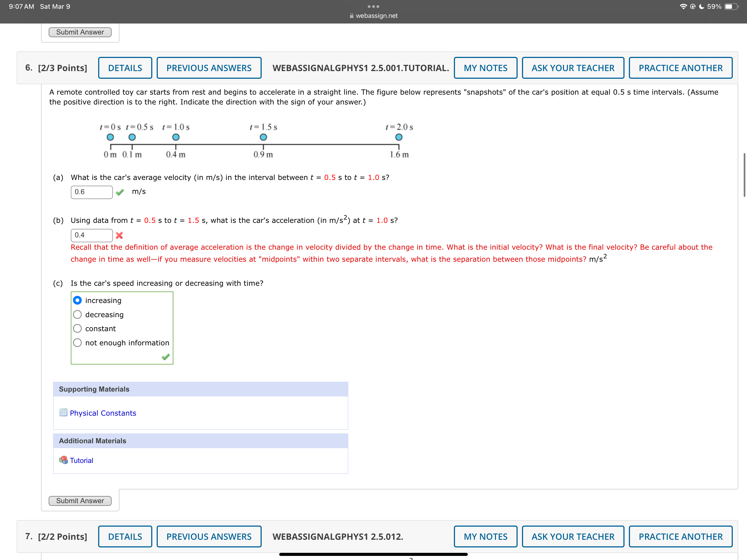
Task: Select the 'decreasing' radio option
Action: (x=77, y=314)
